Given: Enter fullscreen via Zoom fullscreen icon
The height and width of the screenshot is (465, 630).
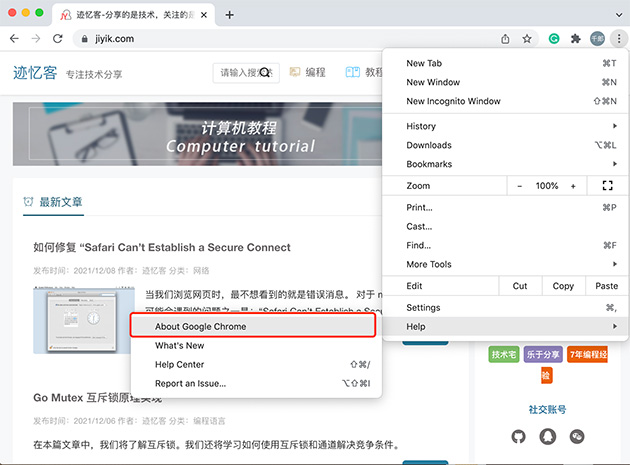Looking at the screenshot, I should click(608, 186).
